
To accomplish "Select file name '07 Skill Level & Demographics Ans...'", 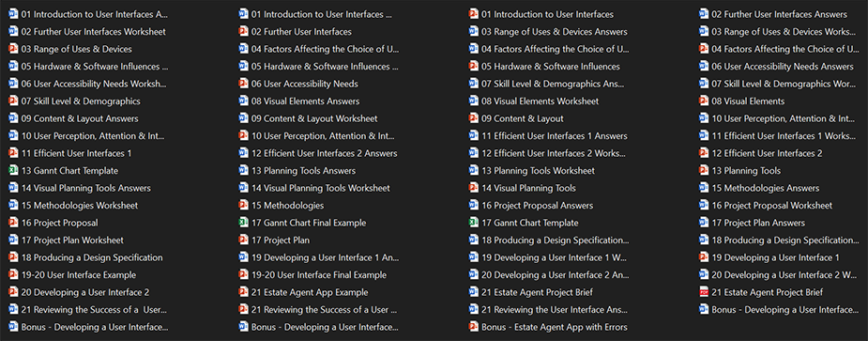I will coord(553,85).
